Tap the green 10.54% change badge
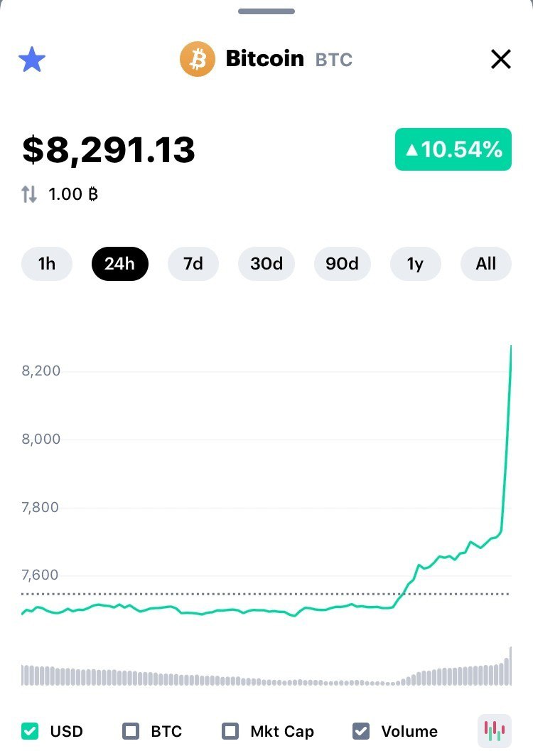The width and height of the screenshot is (533, 756). pos(453,149)
